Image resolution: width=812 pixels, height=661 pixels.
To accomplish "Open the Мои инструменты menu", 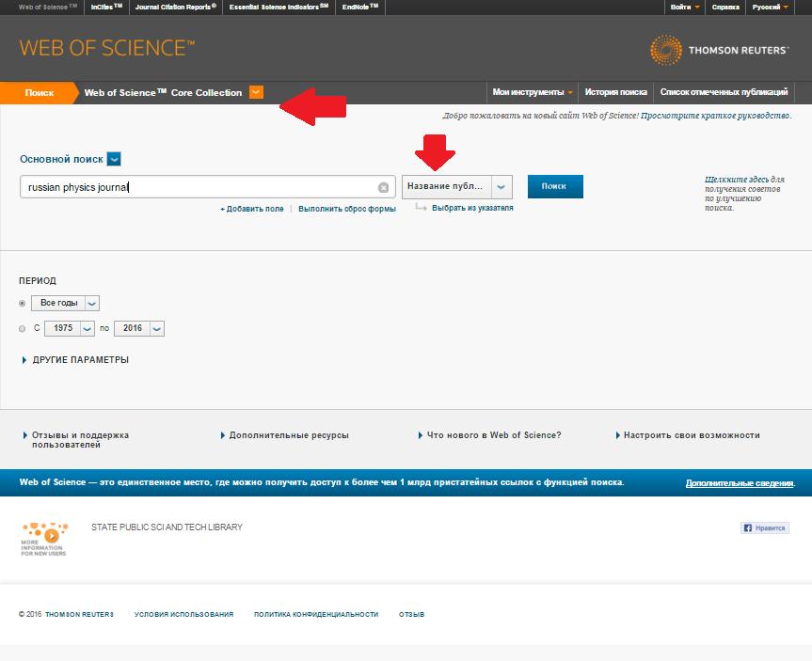I will click(533, 92).
